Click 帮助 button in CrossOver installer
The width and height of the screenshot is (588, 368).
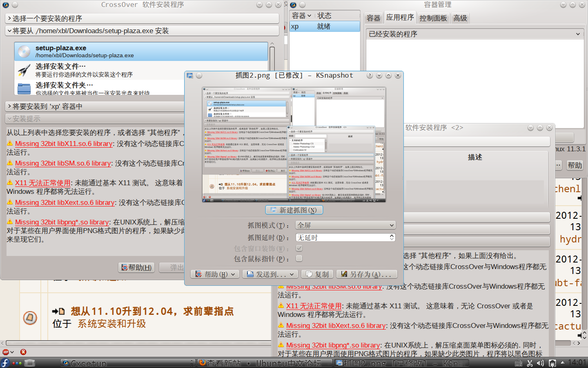[x=136, y=267]
